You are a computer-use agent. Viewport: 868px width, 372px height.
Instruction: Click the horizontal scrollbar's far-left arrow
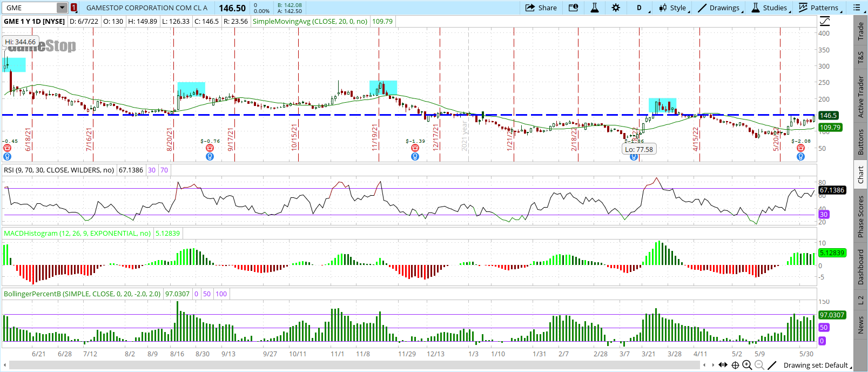pos(5,365)
